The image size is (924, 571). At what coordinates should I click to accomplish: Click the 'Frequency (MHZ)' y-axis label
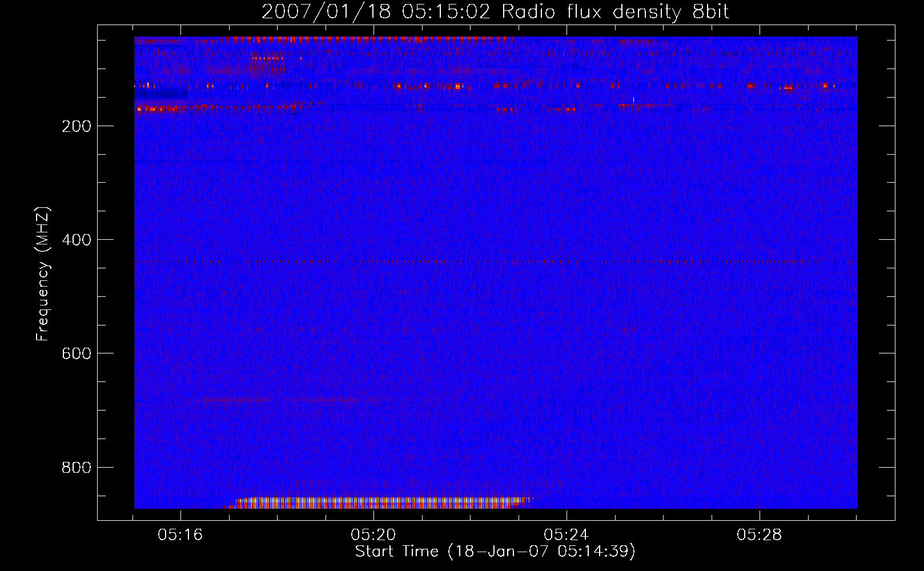[43, 274]
